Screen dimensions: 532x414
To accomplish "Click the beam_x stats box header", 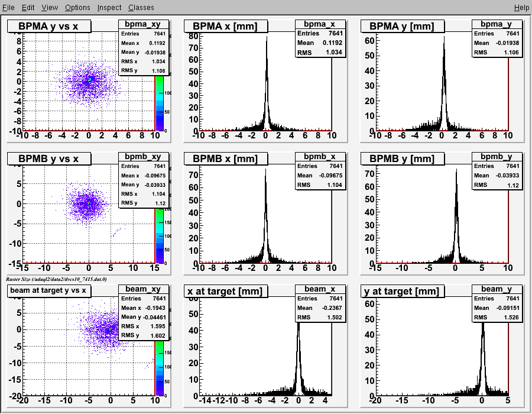I will click(x=320, y=289).
